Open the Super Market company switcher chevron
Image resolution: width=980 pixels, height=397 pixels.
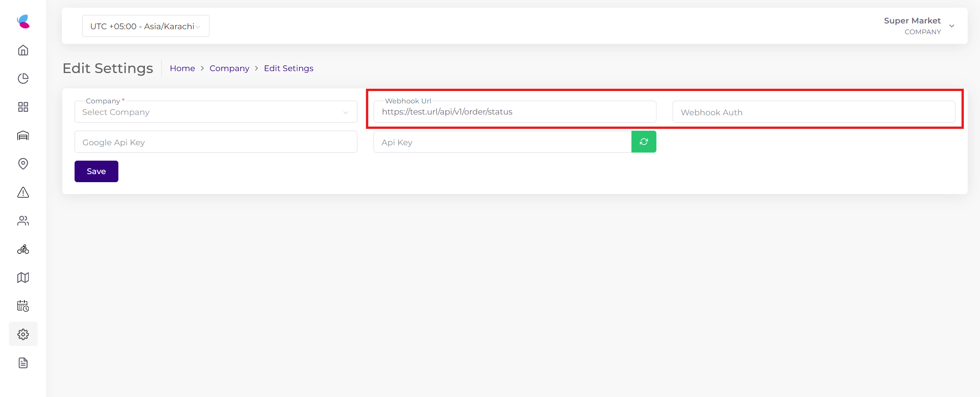click(952, 26)
